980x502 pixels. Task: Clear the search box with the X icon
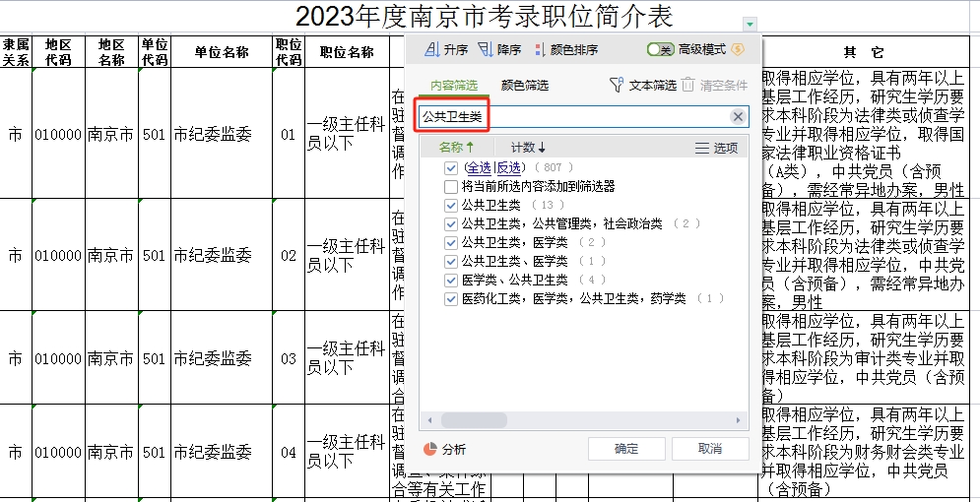[738, 117]
